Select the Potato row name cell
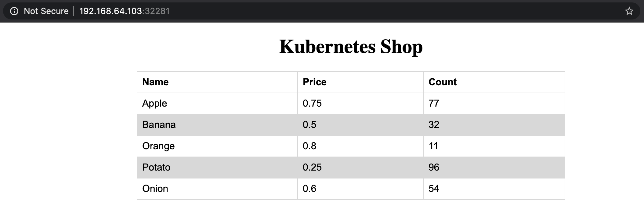 click(x=156, y=167)
